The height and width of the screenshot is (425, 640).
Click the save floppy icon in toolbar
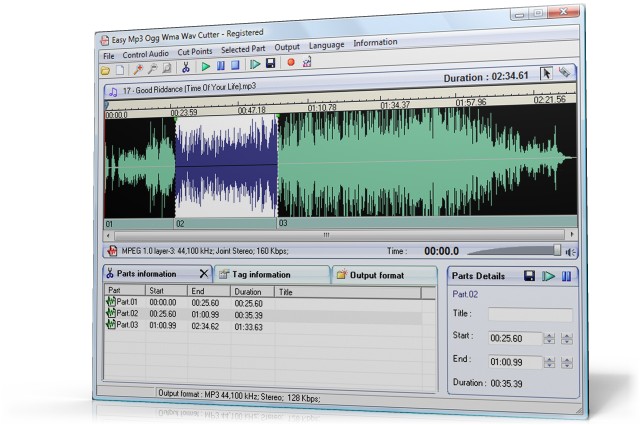(x=270, y=65)
